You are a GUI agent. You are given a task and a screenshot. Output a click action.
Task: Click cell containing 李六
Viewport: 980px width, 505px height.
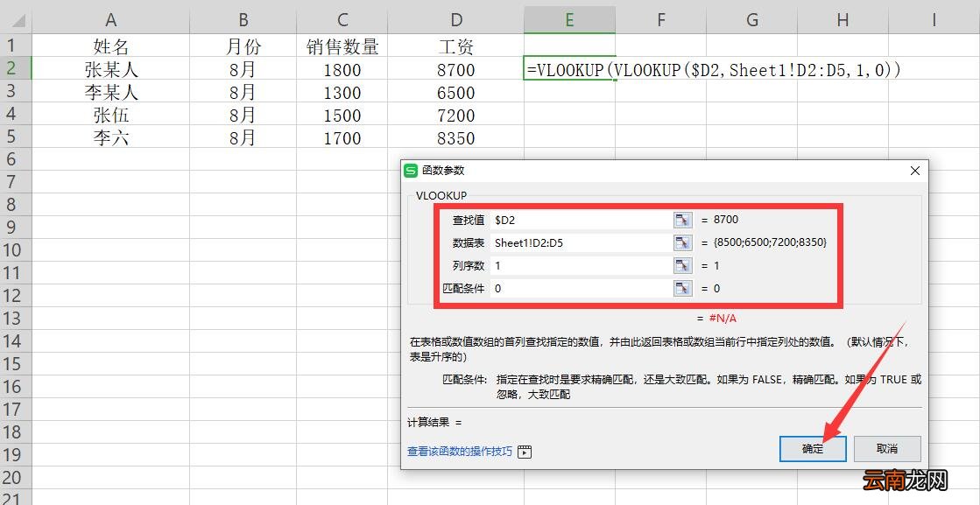tap(110, 137)
